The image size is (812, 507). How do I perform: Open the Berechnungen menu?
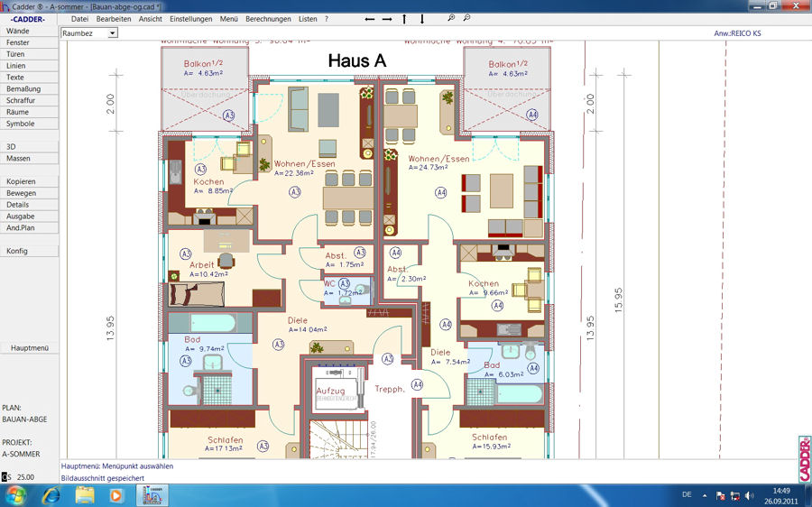[x=268, y=19]
